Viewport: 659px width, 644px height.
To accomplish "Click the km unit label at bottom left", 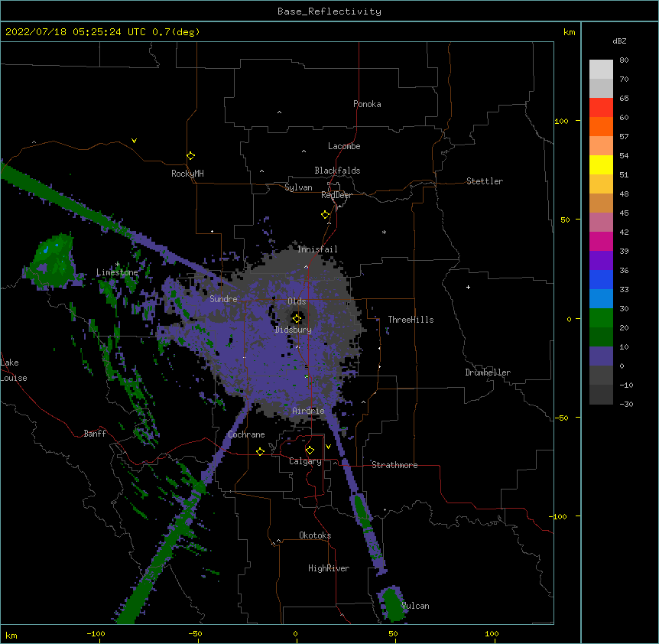I will tap(11, 636).
